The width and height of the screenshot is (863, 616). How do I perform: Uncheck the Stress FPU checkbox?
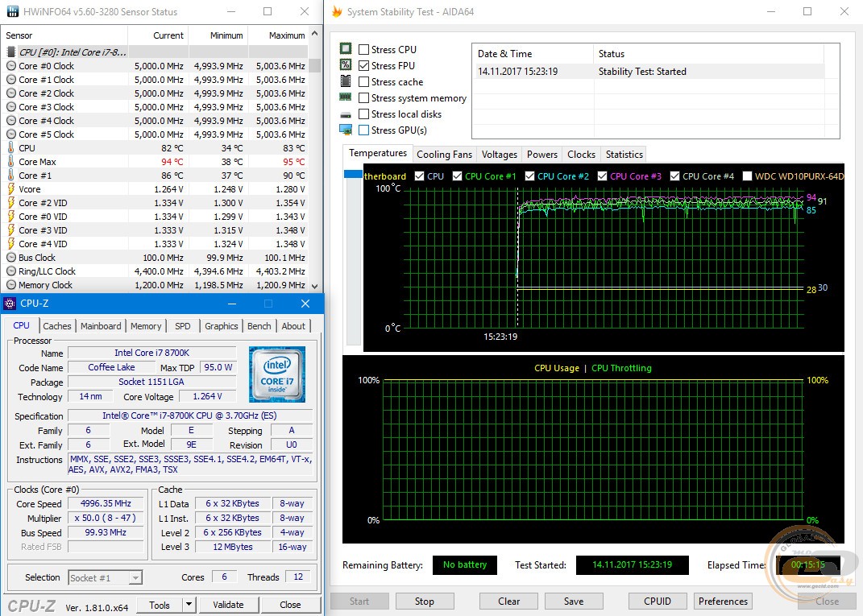tap(363, 65)
